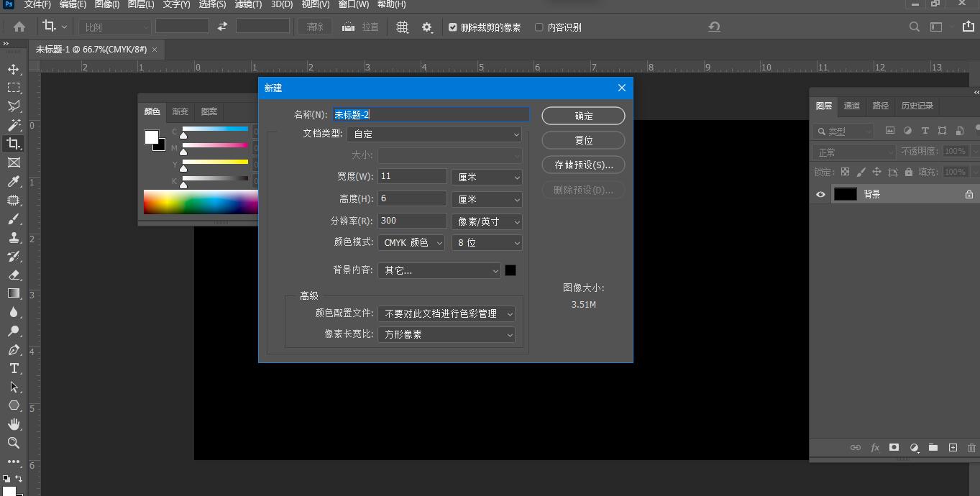Select the Blur tool
Image resolution: width=980 pixels, height=496 pixels.
pyautogui.click(x=14, y=312)
